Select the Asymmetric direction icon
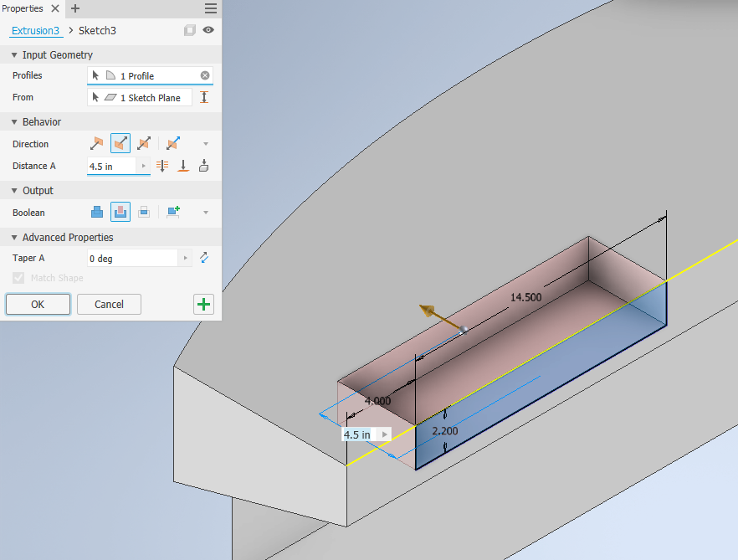The height and width of the screenshot is (560, 738). pyautogui.click(x=173, y=144)
